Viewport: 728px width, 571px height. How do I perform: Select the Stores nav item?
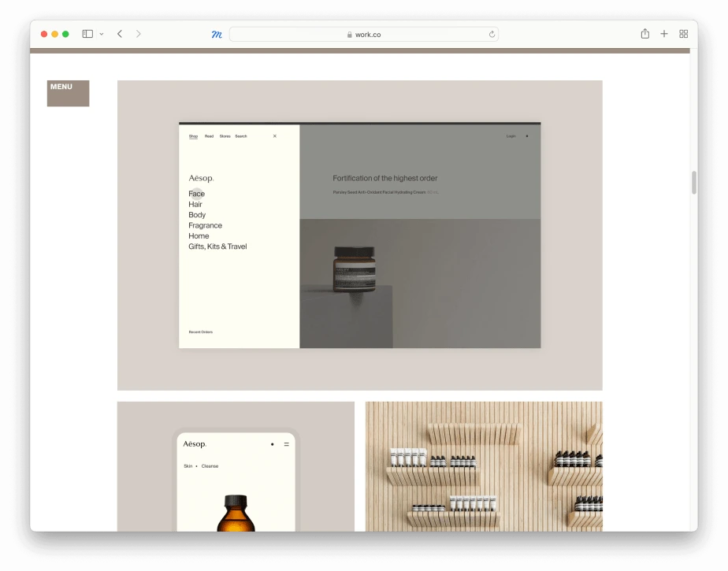[x=225, y=136]
